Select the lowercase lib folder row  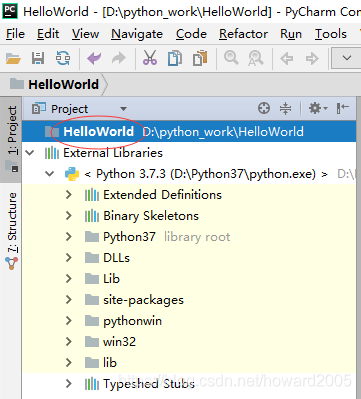110,363
